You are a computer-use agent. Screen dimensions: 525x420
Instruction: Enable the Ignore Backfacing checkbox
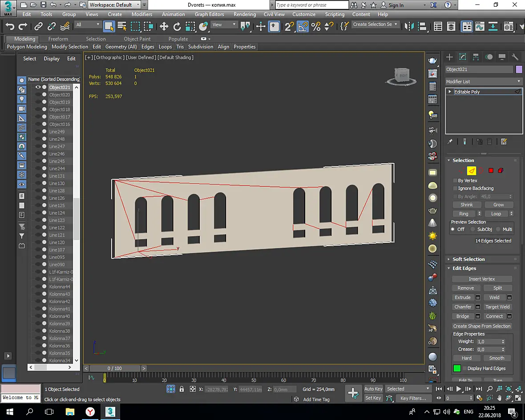455,188
